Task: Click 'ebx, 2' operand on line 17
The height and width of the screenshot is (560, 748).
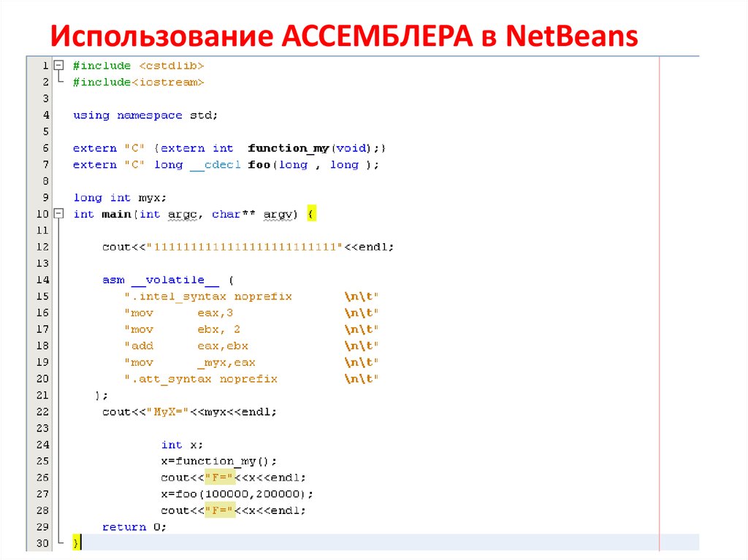Action: point(219,329)
